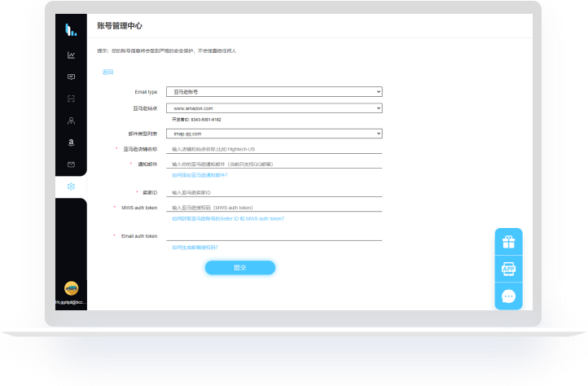This screenshot has height=386, width=588.
Task: Open the mail envelope icon in sidebar
Action: (x=71, y=164)
